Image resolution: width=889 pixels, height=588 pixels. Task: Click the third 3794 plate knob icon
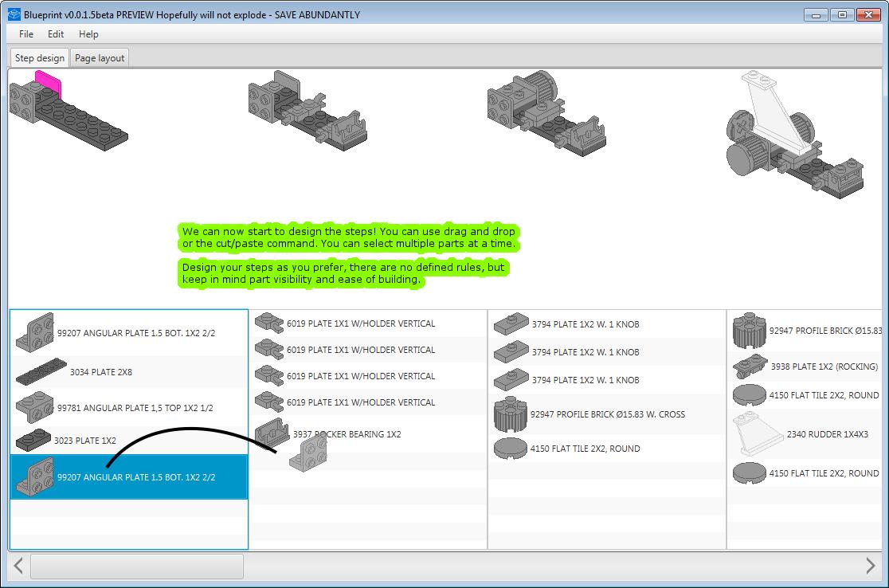pos(511,379)
